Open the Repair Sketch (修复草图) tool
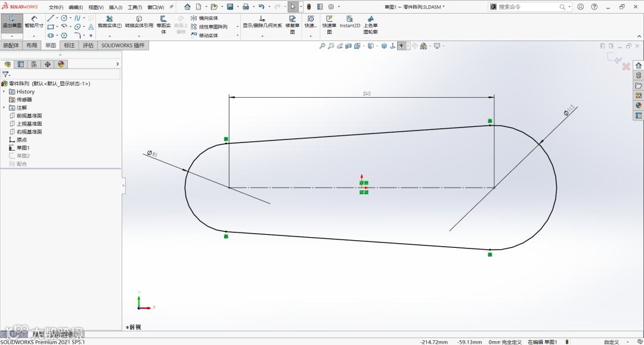644x345 pixels. tap(292, 25)
